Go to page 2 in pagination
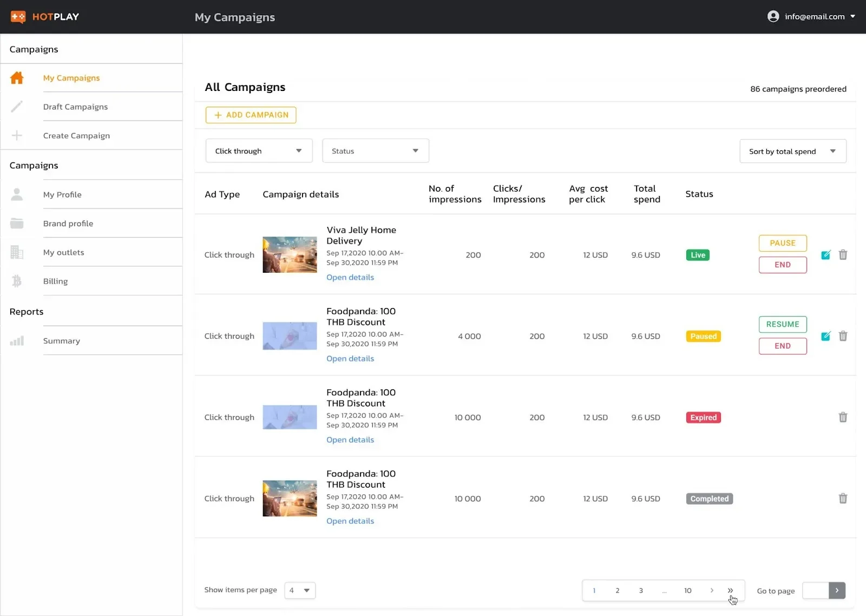Screen dimensions: 866x616 618,591
